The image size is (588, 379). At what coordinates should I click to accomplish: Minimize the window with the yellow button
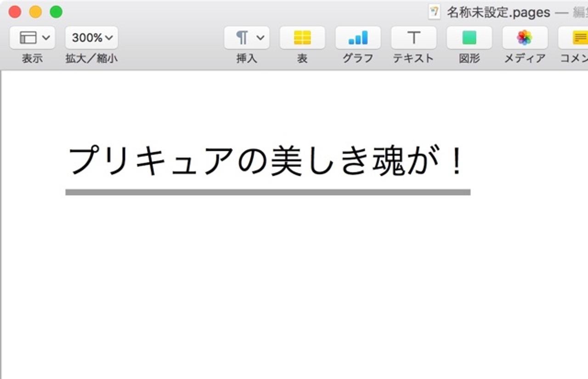tap(35, 12)
